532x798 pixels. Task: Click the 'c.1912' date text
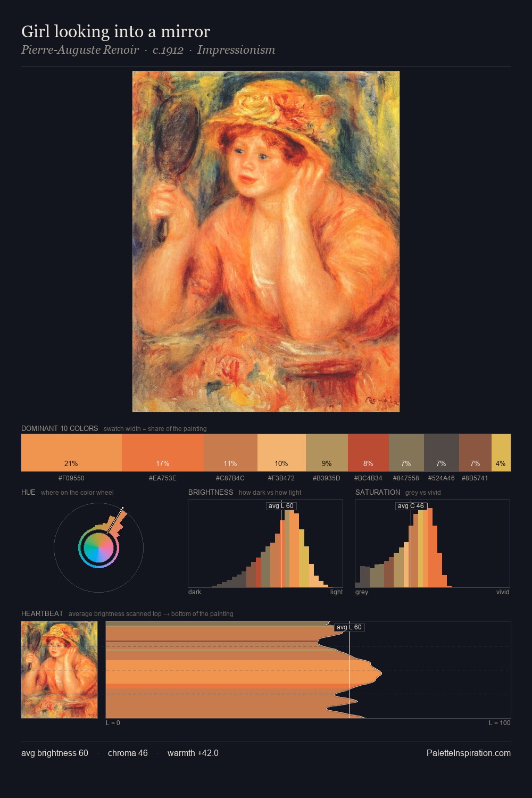[168, 50]
